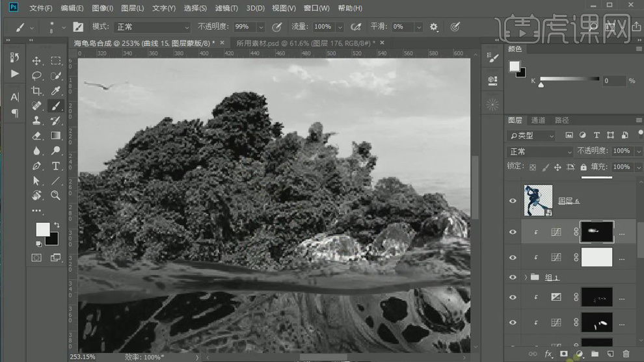Image resolution: width=644 pixels, height=362 pixels.
Task: Toggle visibility of 组 1 group
Action: point(513,277)
